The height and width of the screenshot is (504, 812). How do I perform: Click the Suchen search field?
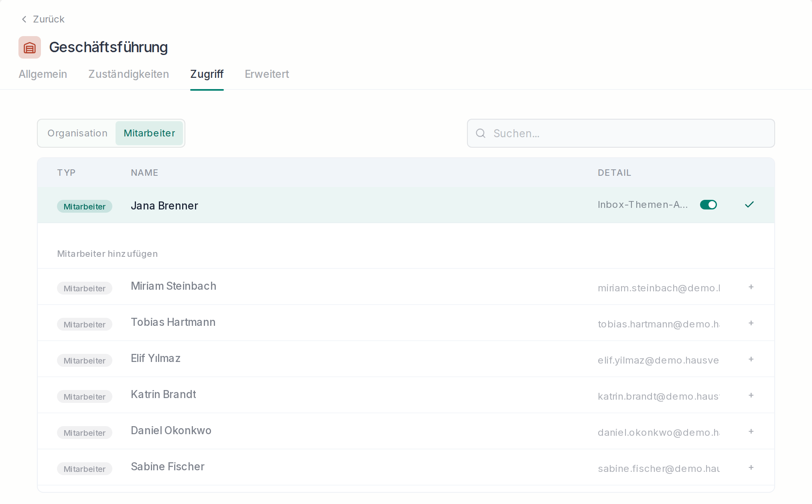pyautogui.click(x=621, y=133)
